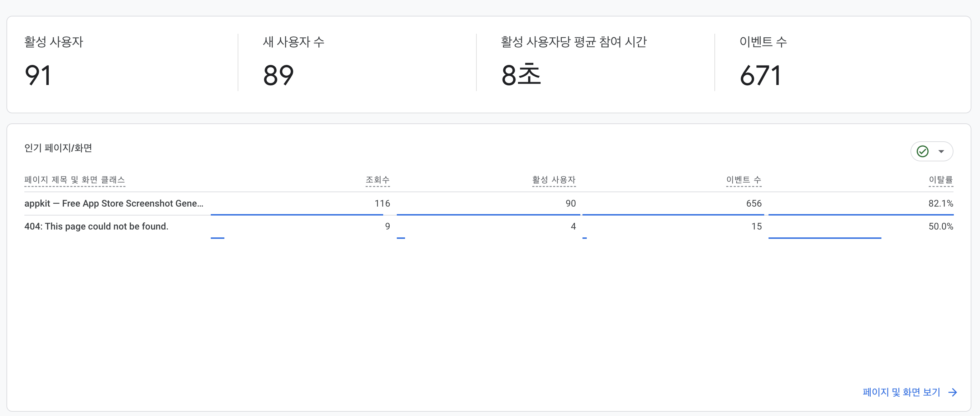Click the 페이지 제목 및 화면 클래스 header

(75, 180)
